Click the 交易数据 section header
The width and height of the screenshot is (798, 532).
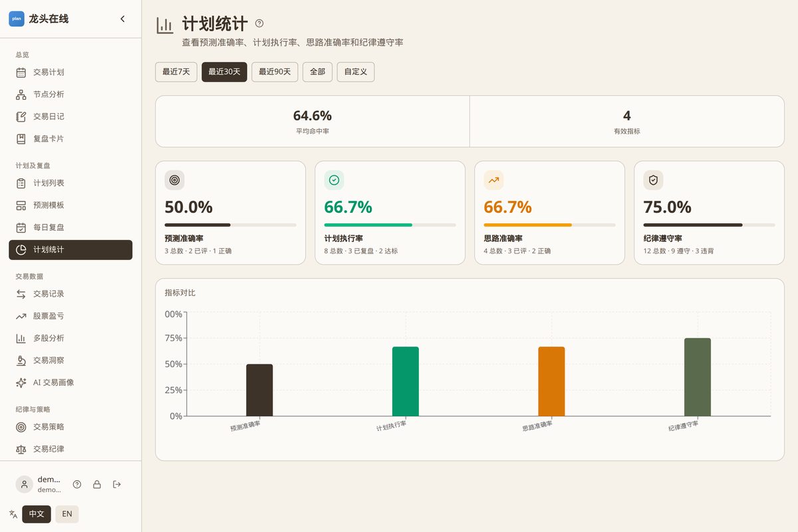click(x=29, y=276)
